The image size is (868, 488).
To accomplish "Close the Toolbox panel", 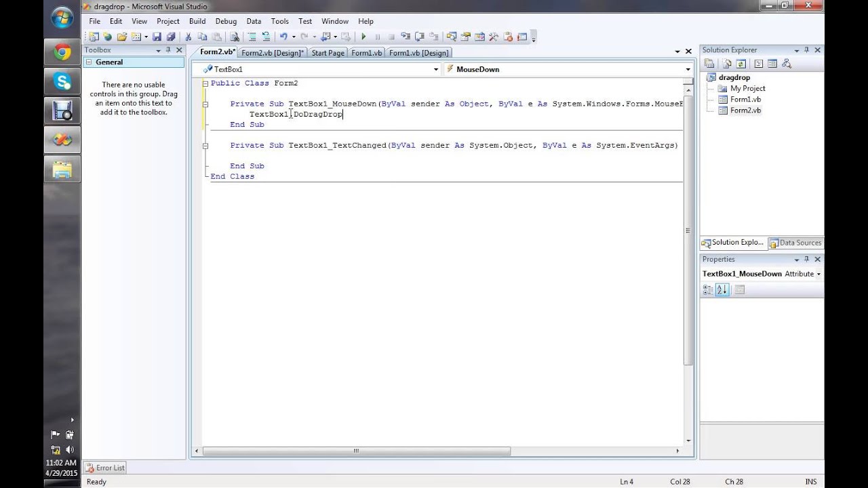I will [179, 50].
